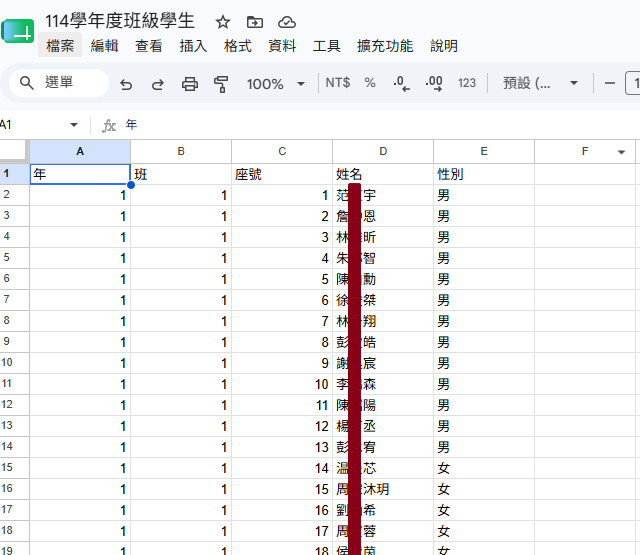Open column F dropdown arrow
640x555 pixels.
tap(621, 152)
